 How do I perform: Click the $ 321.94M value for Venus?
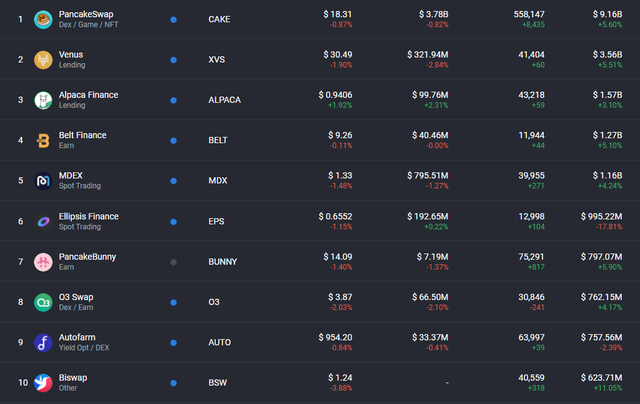click(427, 55)
